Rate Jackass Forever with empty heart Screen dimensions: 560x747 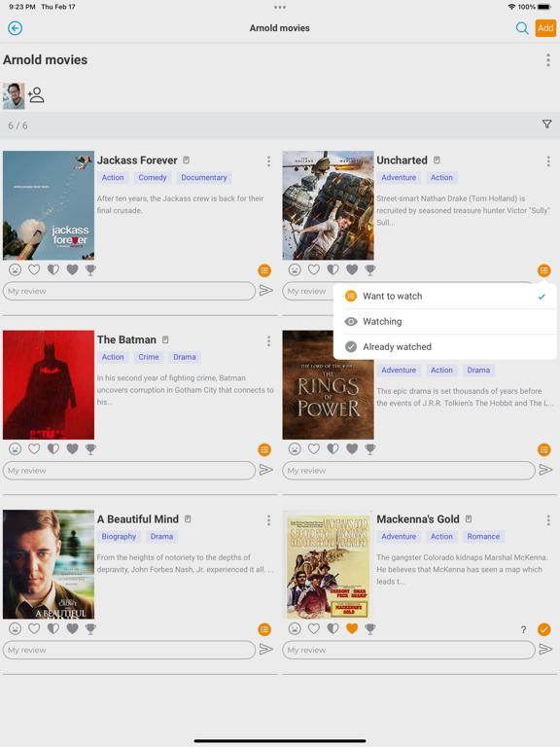pos(34,269)
